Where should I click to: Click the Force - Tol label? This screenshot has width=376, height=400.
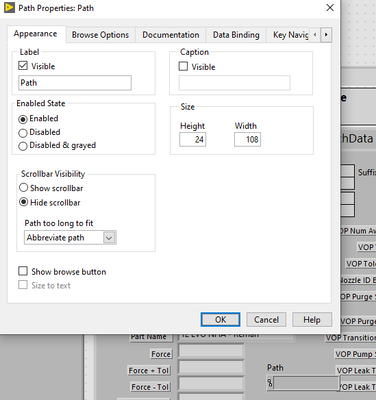(x=150, y=387)
